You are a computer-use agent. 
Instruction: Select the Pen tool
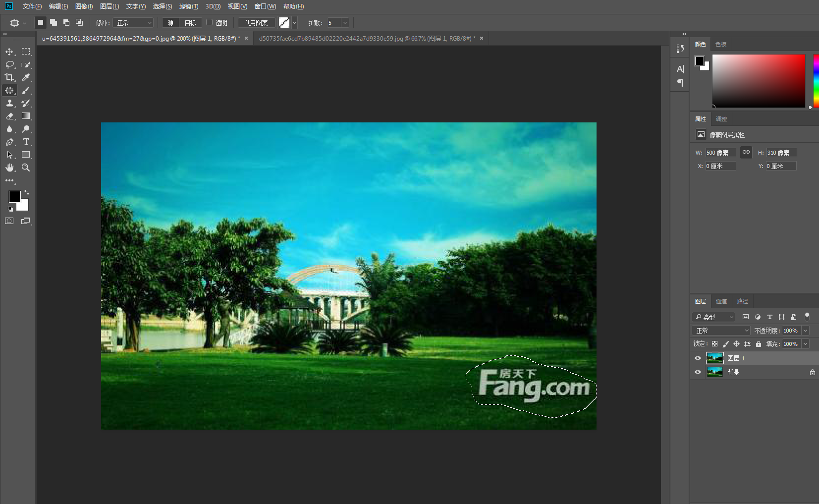tap(9, 142)
